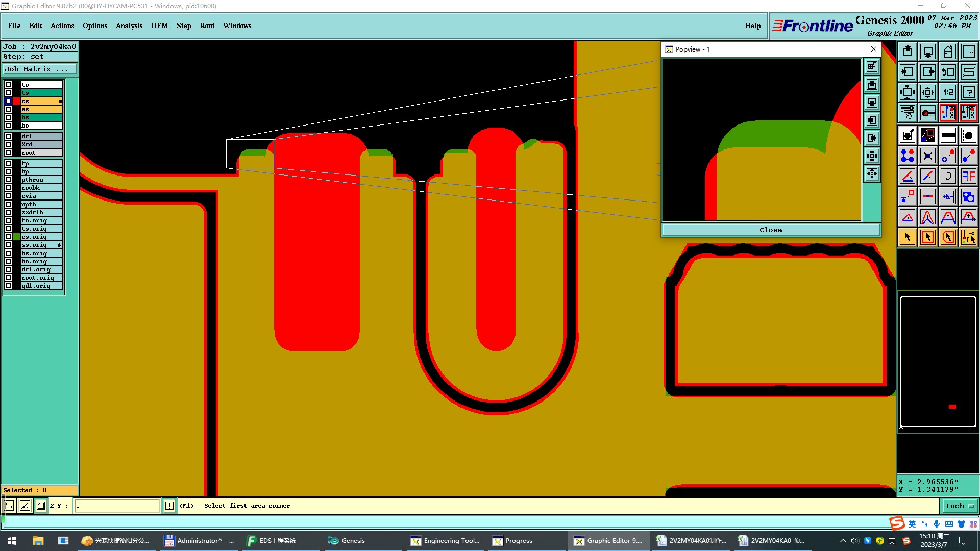This screenshot has height=551, width=980.
Task: Open the Job Matrix selector
Action: coord(40,69)
